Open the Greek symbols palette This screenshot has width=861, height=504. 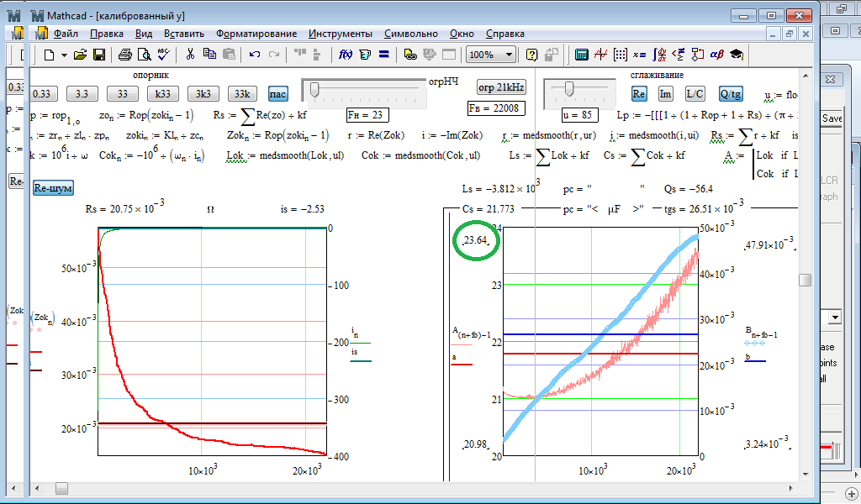click(x=717, y=55)
